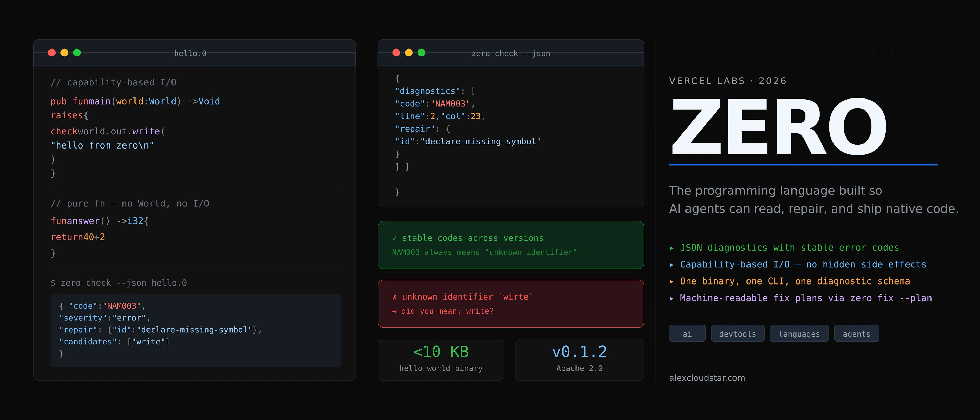Screen dimensions: 980x420
Task: Click red dot in zero check --json window
Action: pos(396,53)
